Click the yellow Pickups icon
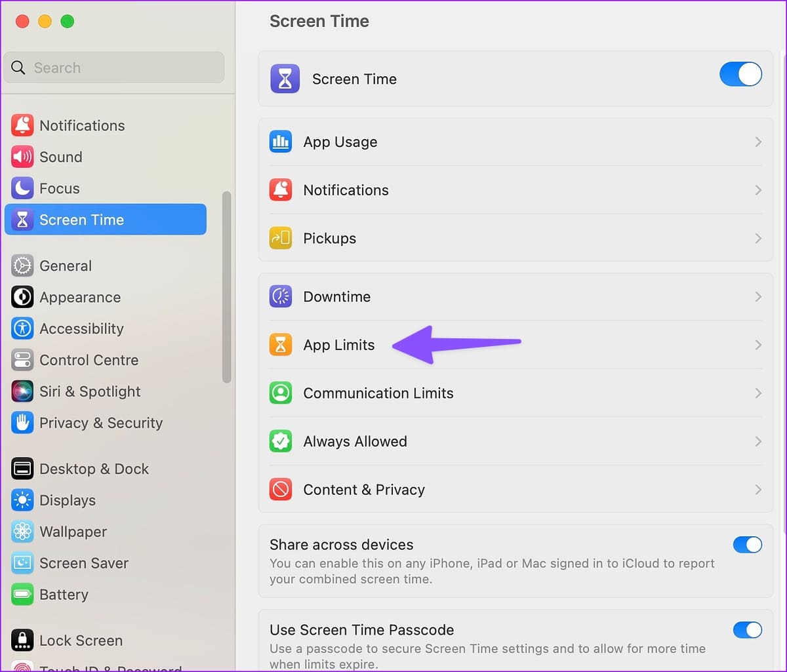The height and width of the screenshot is (672, 787). coord(281,238)
